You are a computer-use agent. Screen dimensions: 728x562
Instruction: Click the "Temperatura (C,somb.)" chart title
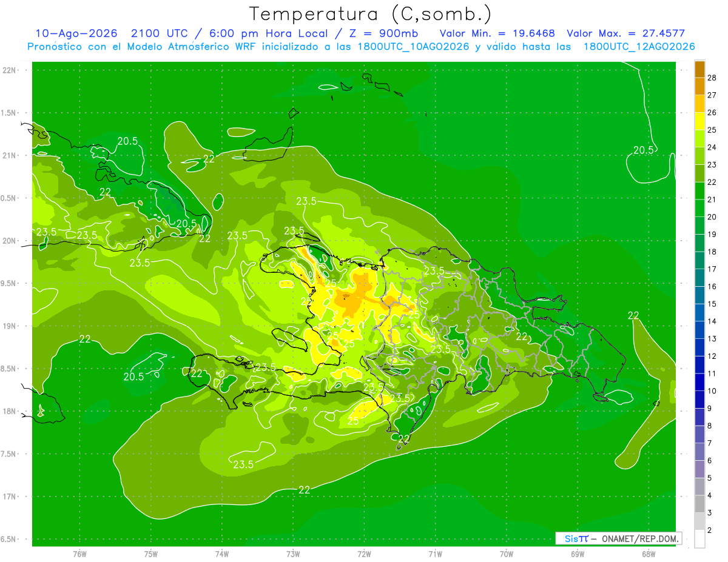[x=370, y=15]
